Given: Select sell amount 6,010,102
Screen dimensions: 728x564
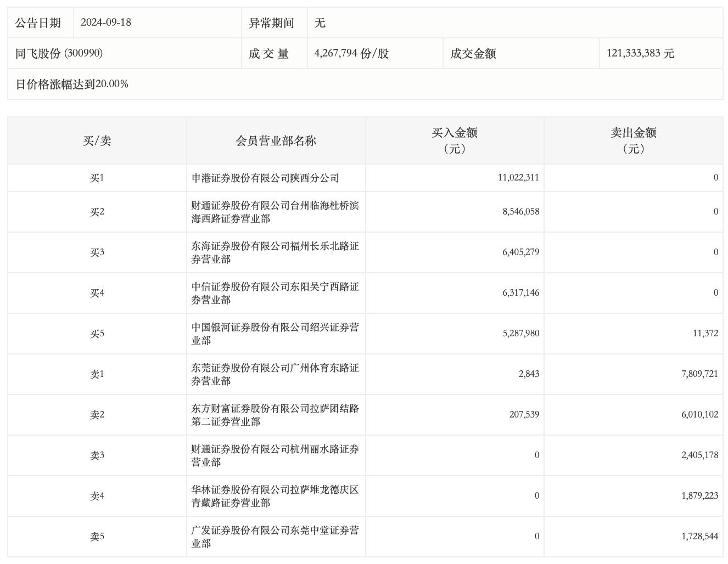Looking at the screenshot, I should click(x=700, y=415).
